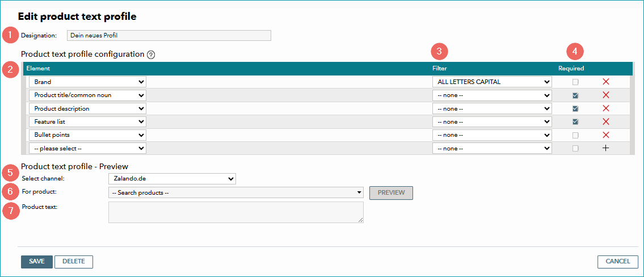The height and width of the screenshot is (277, 644).
Task: Tick Required checkbox in please select row
Action: pos(575,148)
